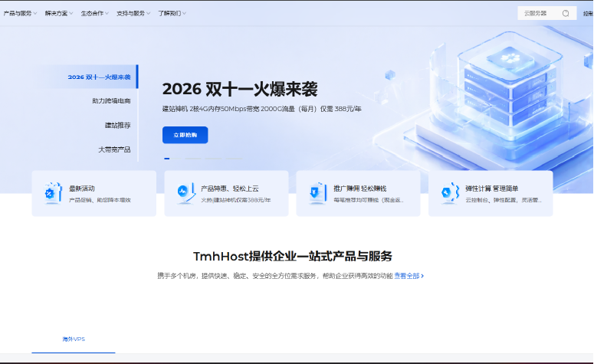Viewport: 594px width, 364px height.
Task: Click the search magnifier icon
Action: (x=566, y=14)
